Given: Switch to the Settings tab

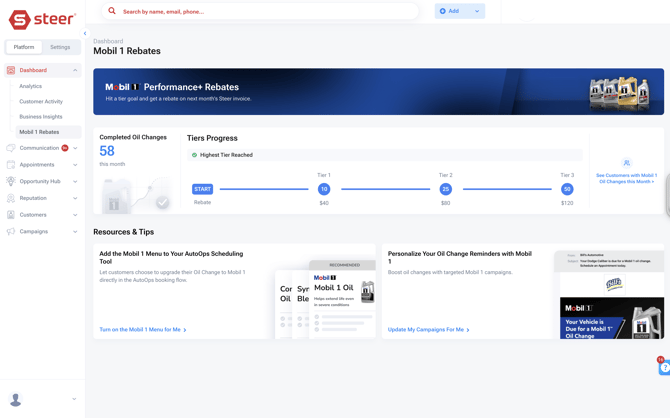Looking at the screenshot, I should point(60,47).
